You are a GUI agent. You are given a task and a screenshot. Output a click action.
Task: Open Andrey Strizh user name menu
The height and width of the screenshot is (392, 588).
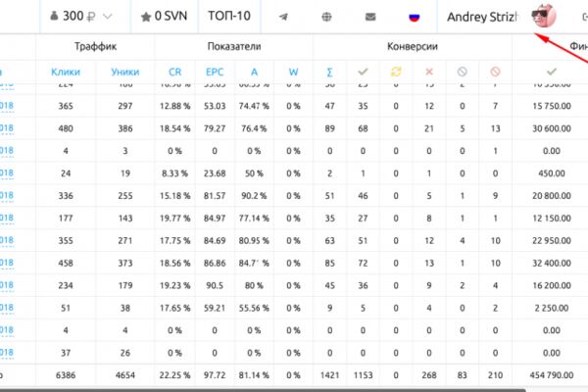[482, 17]
